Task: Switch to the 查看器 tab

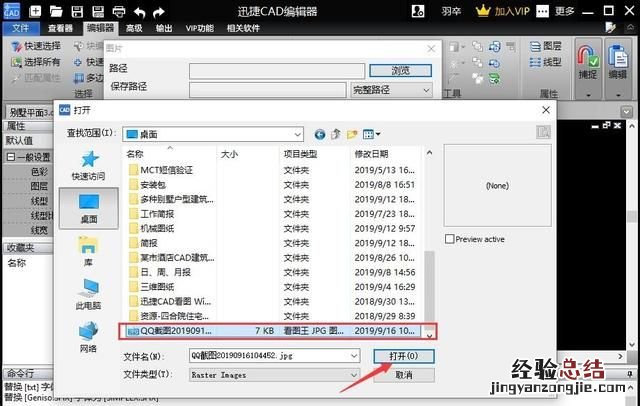Action: pos(60,28)
